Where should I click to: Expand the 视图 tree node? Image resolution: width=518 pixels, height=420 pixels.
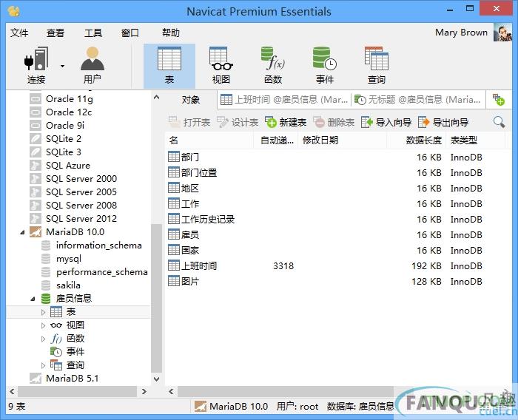43,325
